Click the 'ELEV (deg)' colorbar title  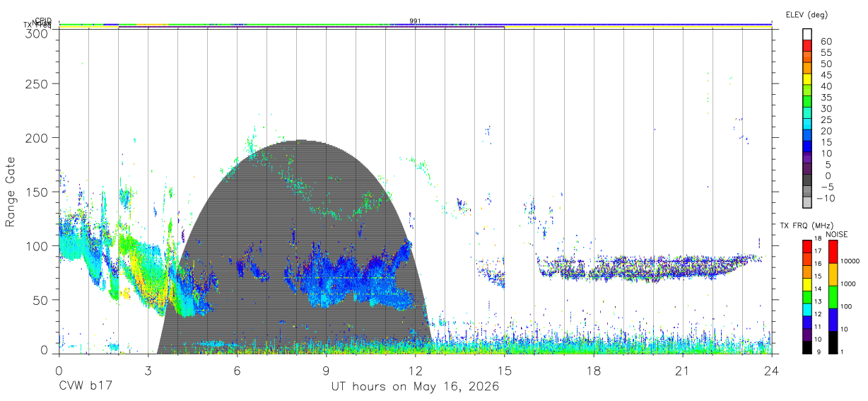tap(807, 15)
